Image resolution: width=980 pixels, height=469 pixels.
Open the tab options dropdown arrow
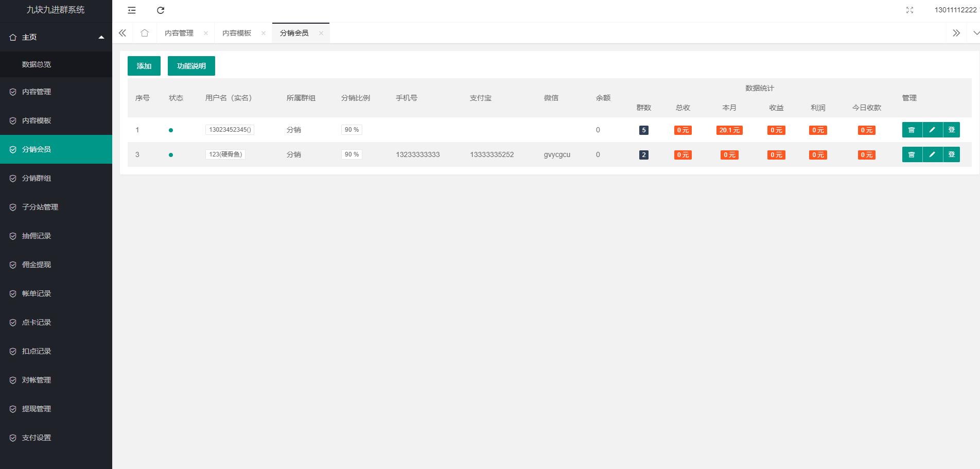[975, 33]
